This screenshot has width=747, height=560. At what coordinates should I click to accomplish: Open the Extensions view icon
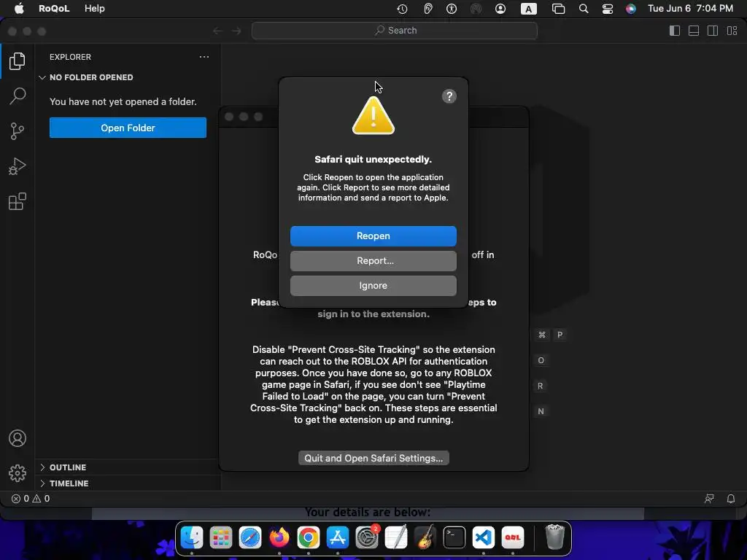click(18, 201)
